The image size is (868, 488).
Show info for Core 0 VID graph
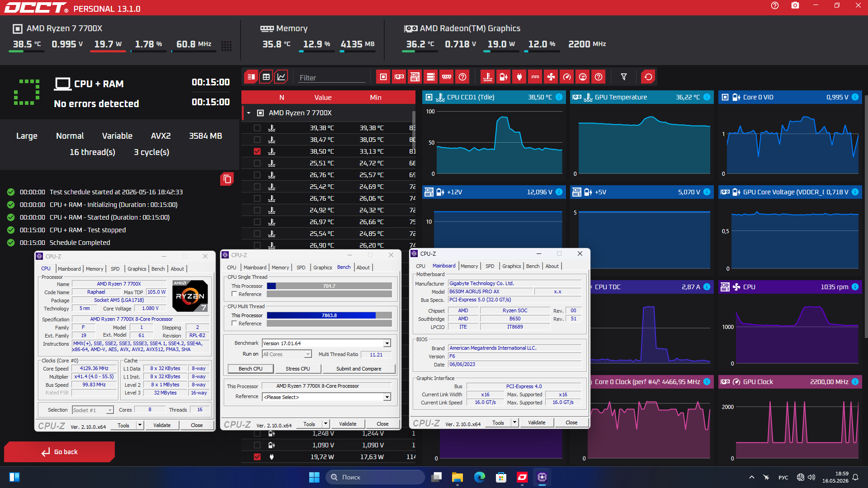(x=855, y=97)
